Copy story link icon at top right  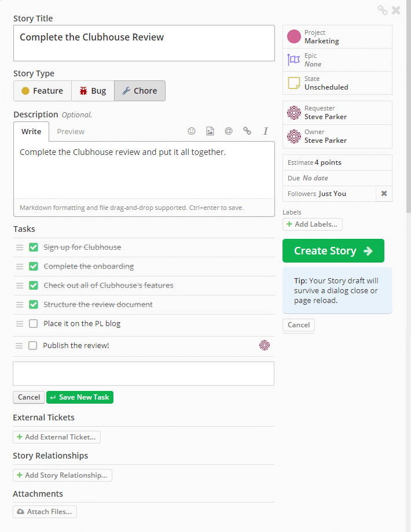(383, 10)
